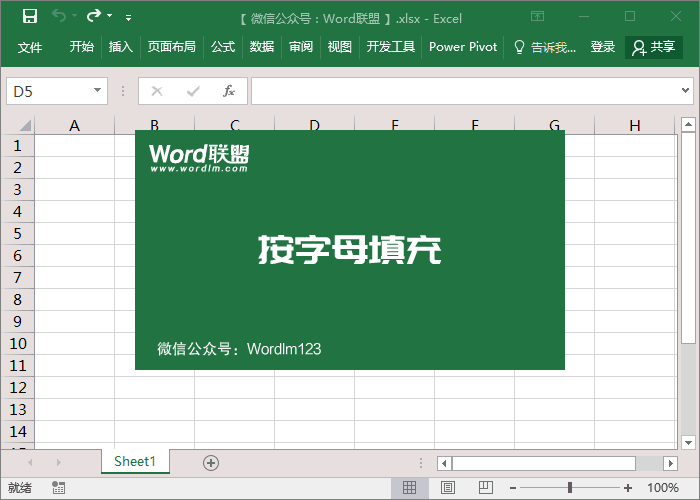Image resolution: width=700 pixels, height=500 pixels.
Task: Click horizontal scrollbar right arrow
Action: pyautogui.click(x=671, y=463)
